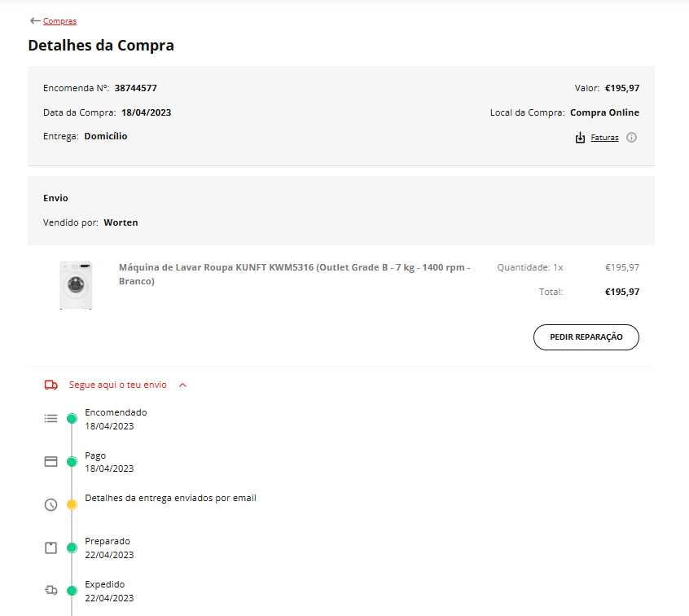Click the shipping truck icon by Expedido

50,590
